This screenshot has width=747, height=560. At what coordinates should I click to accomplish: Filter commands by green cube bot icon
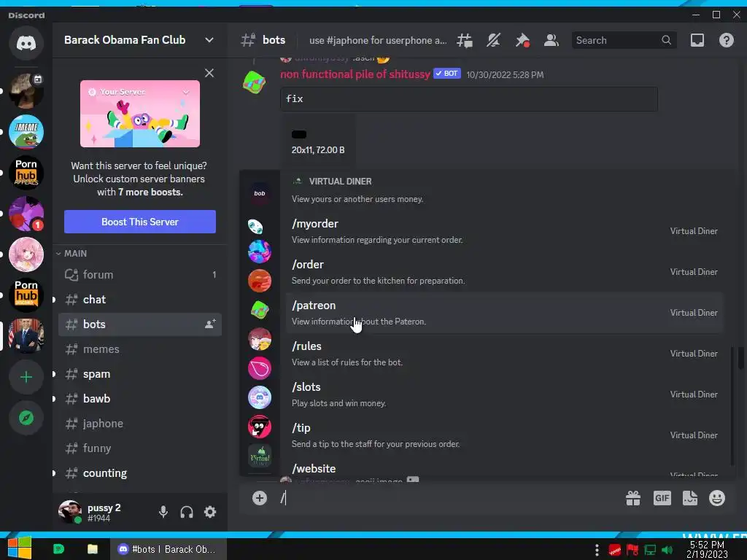(x=260, y=309)
